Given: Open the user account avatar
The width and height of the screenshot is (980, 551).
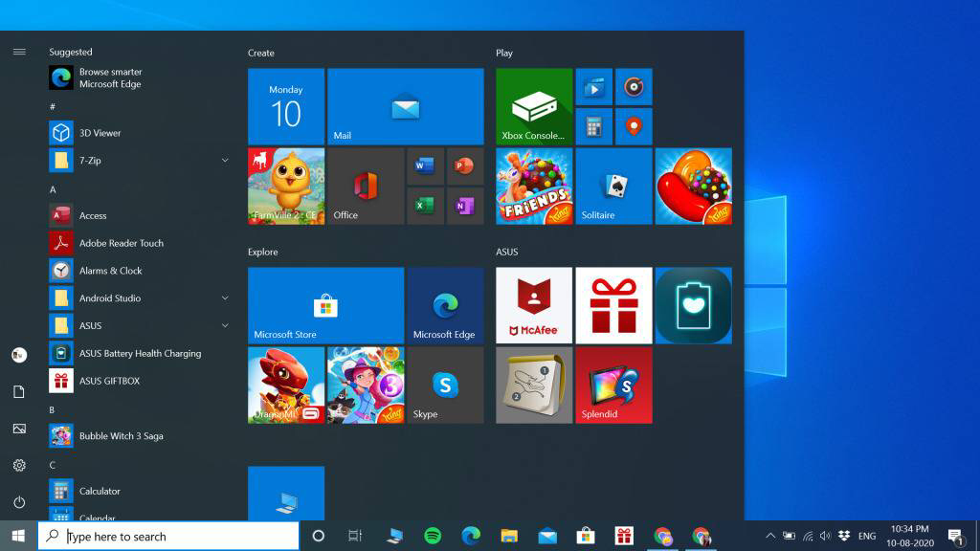Looking at the screenshot, I should point(19,355).
